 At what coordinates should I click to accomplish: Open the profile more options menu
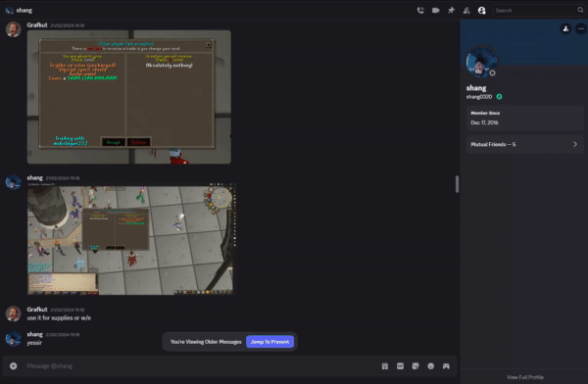pos(581,28)
